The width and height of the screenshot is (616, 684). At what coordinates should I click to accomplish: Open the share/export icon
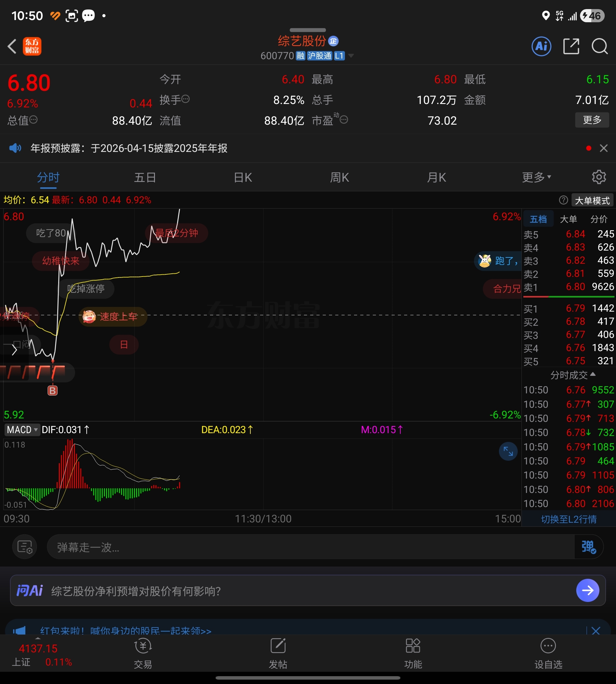tap(571, 46)
